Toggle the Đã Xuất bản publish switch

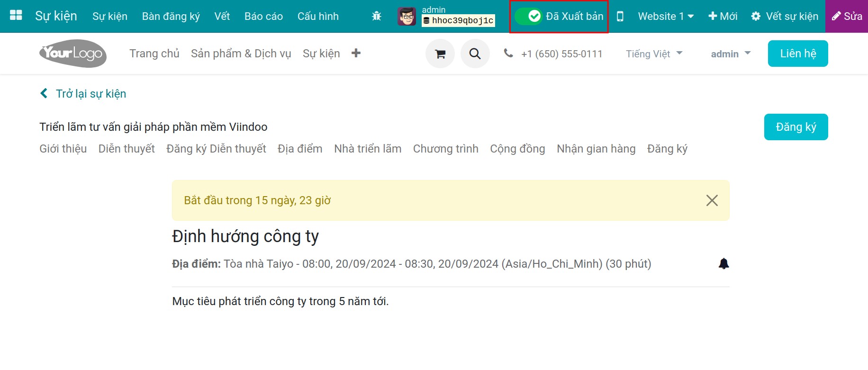[x=528, y=16]
